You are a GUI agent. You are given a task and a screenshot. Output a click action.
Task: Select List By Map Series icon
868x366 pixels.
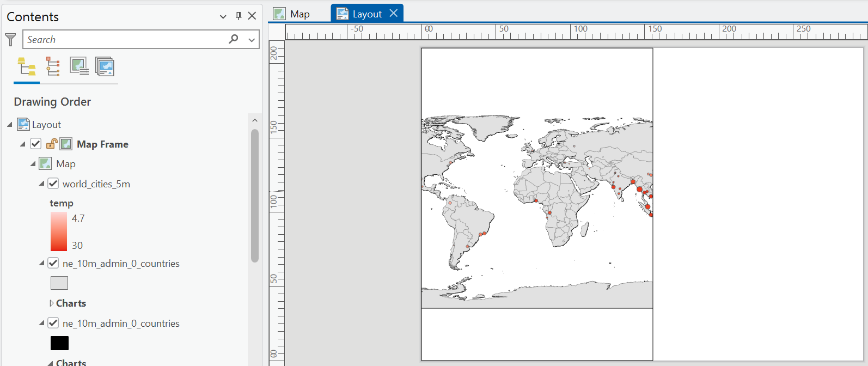[x=105, y=66]
